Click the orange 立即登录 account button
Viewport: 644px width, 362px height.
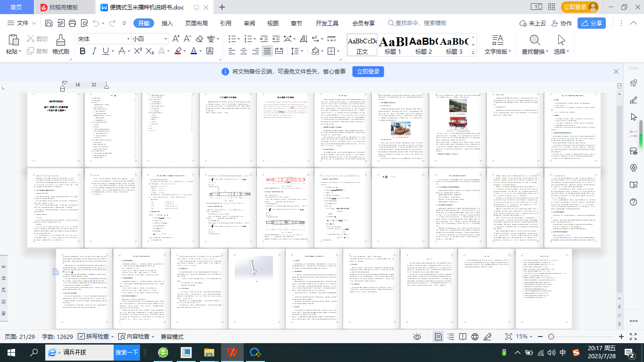579,7
